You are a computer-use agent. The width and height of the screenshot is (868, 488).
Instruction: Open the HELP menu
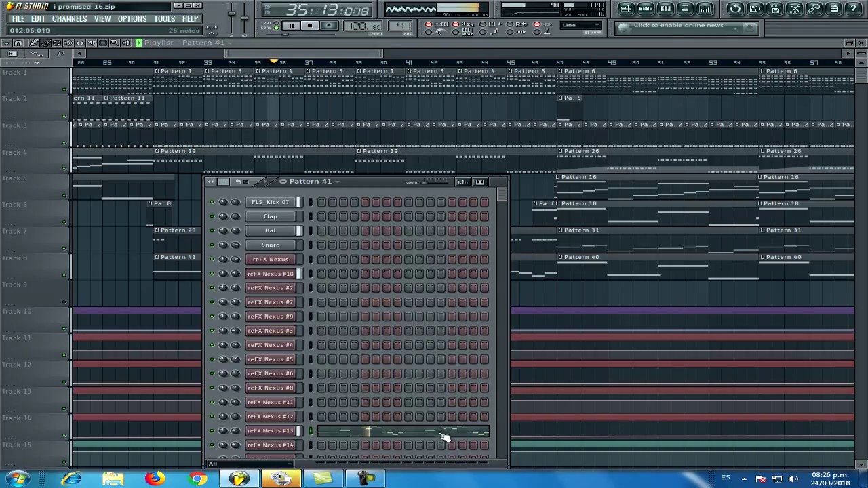pyautogui.click(x=190, y=19)
